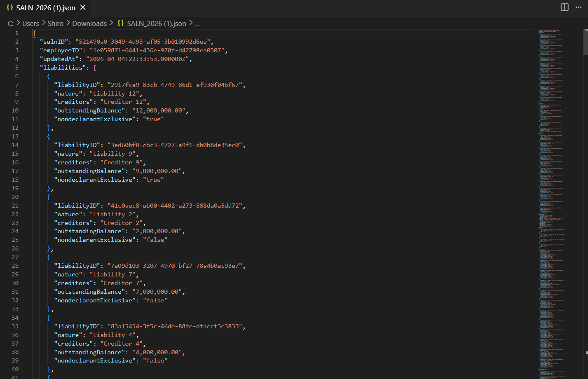Screen dimensions: 588x379
Task: Click the employeeID property name
Action: pyautogui.click(x=61, y=50)
